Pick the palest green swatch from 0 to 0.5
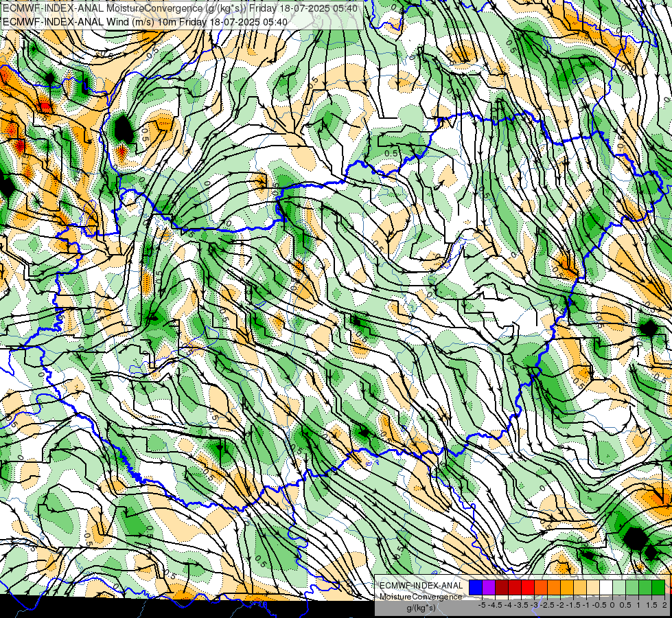This screenshot has width=672, height=618. tap(619, 588)
